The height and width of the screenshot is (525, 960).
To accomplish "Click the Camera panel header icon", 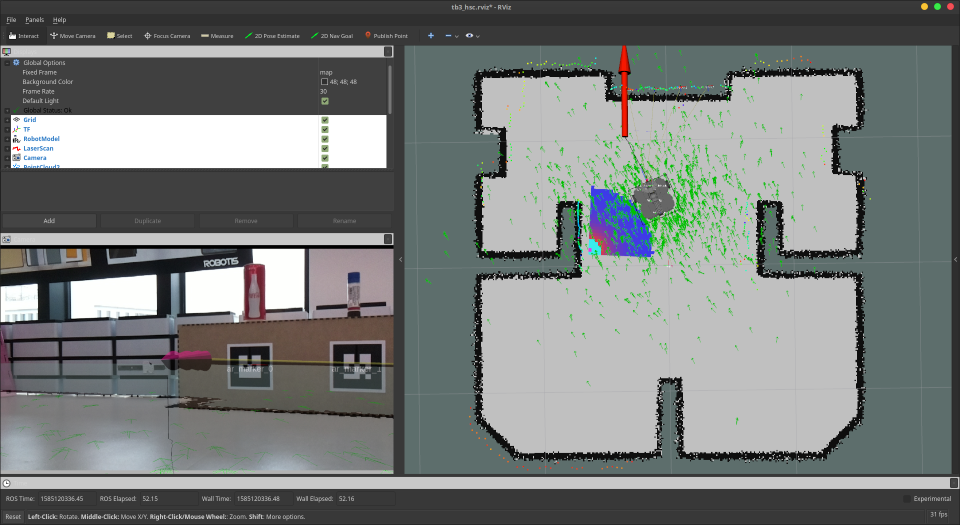I will [x=6, y=239].
